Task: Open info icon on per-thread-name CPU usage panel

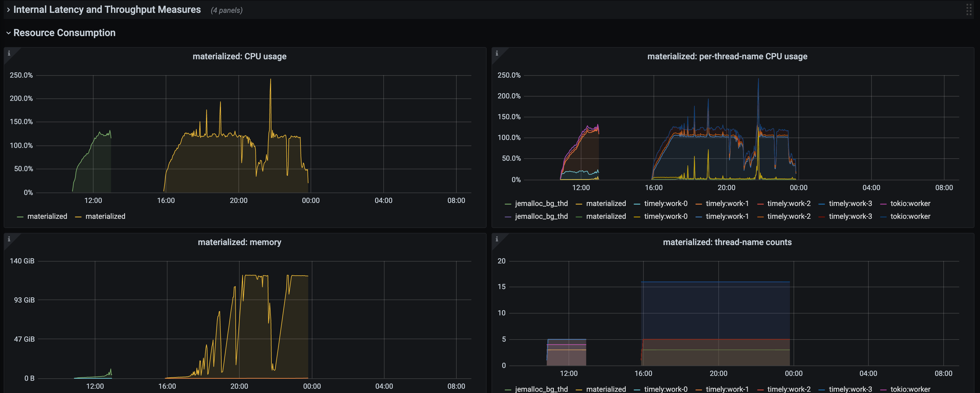Action: pos(497,53)
